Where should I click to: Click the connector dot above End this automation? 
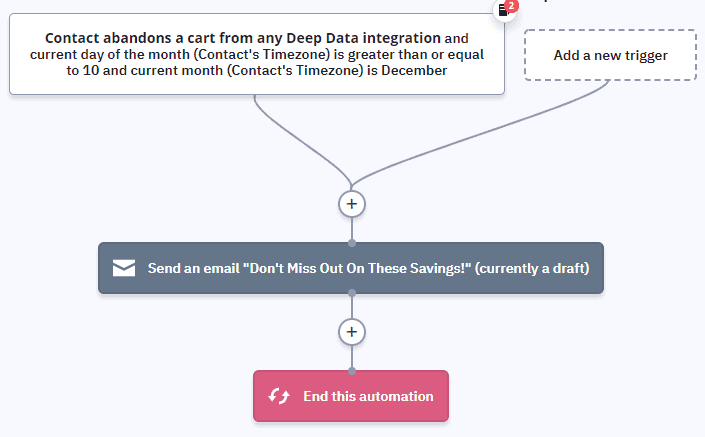point(351,371)
